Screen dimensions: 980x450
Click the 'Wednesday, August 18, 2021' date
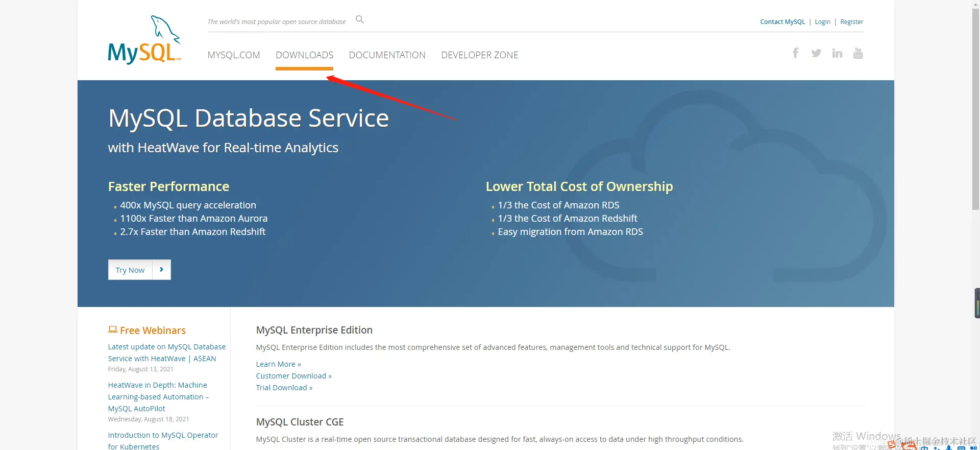[x=149, y=419]
